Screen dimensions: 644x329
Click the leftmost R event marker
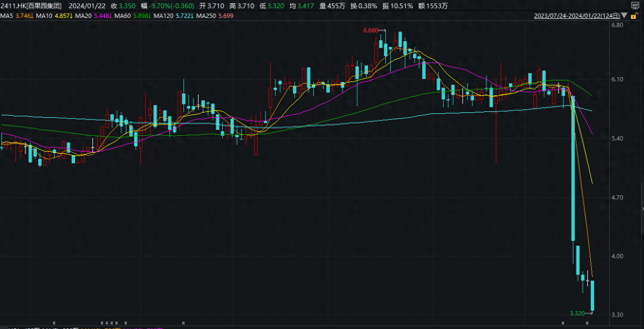click(x=54, y=323)
